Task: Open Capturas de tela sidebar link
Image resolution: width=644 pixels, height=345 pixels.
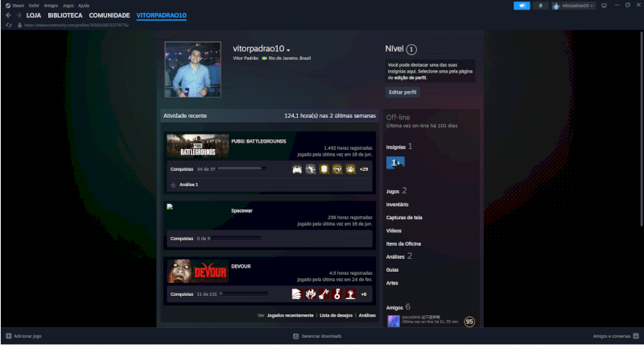Action: click(404, 218)
